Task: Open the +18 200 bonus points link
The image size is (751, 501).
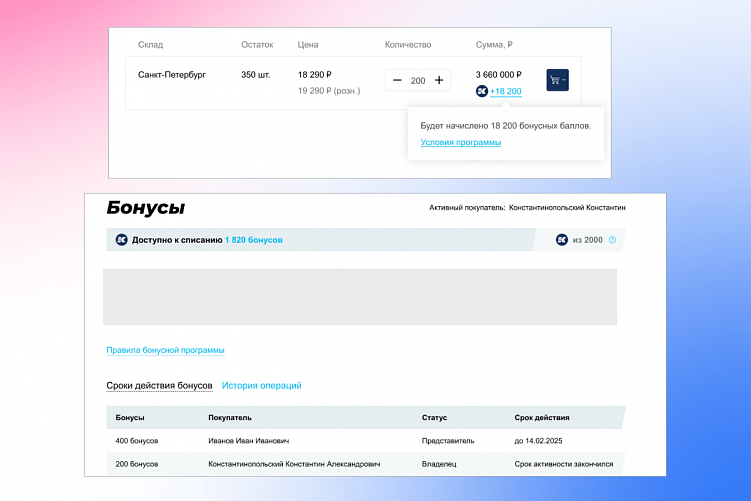Action: tap(506, 91)
